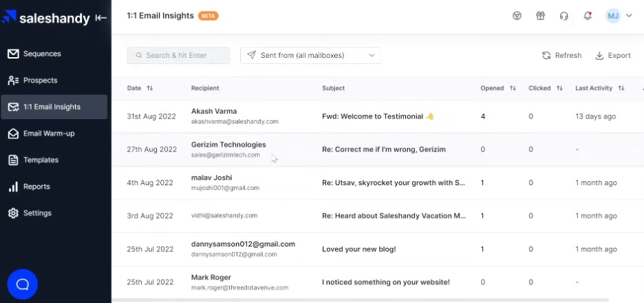Click the Settings gear icon
644x303 pixels.
tap(13, 213)
